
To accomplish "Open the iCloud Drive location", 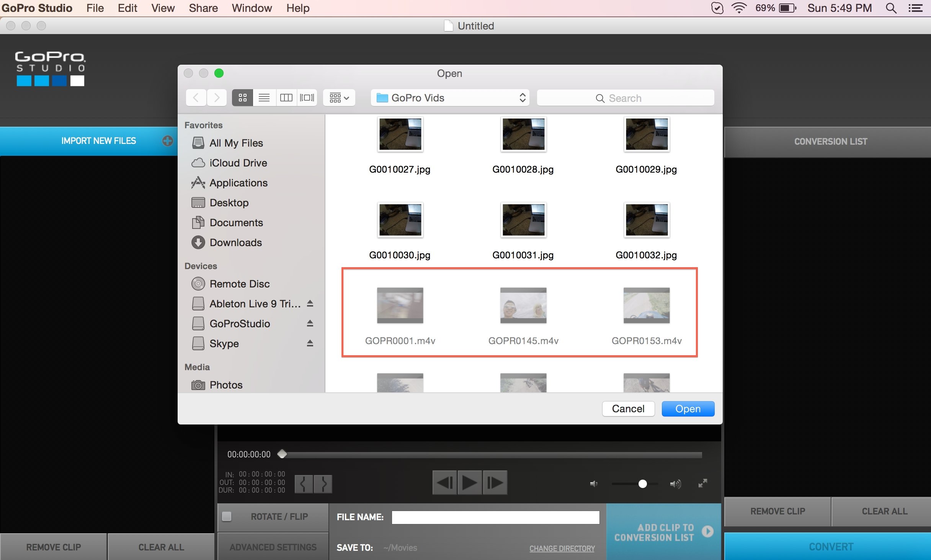I will (239, 163).
